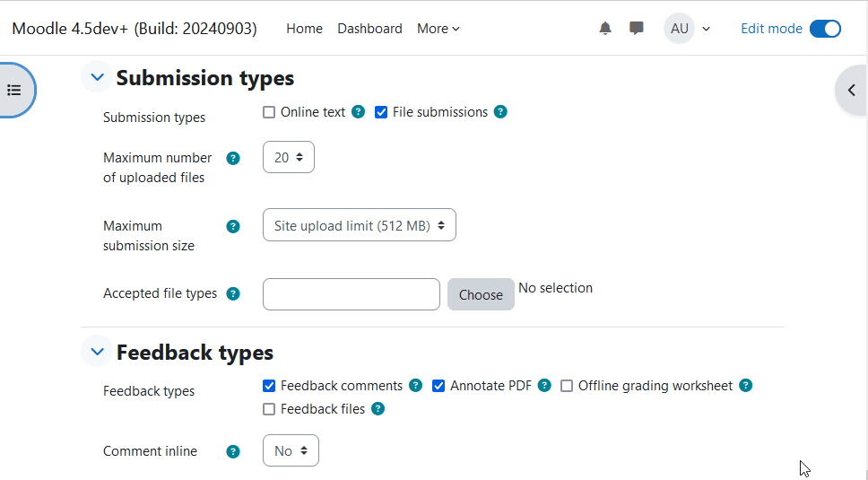Turn off the Edit mode toggle

[825, 29]
